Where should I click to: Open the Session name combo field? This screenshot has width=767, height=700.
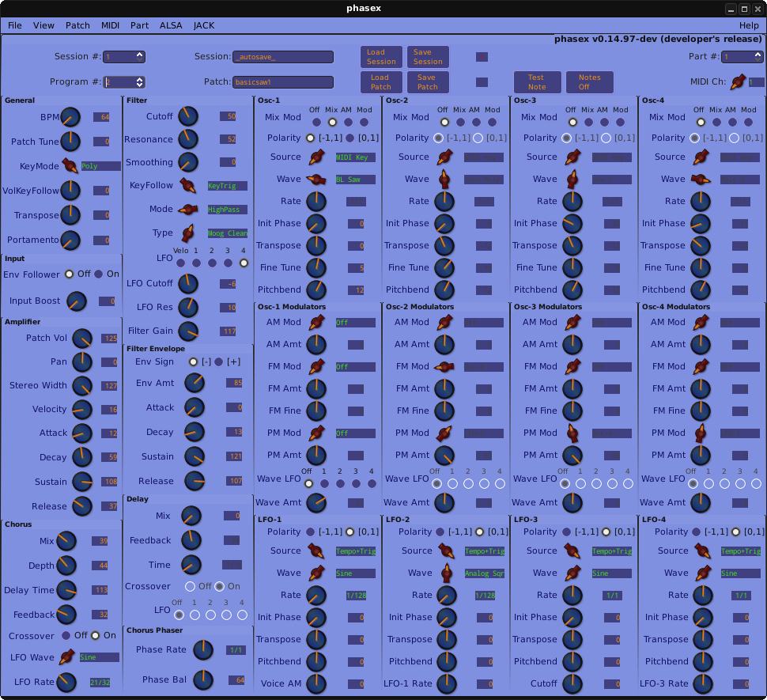(x=283, y=57)
